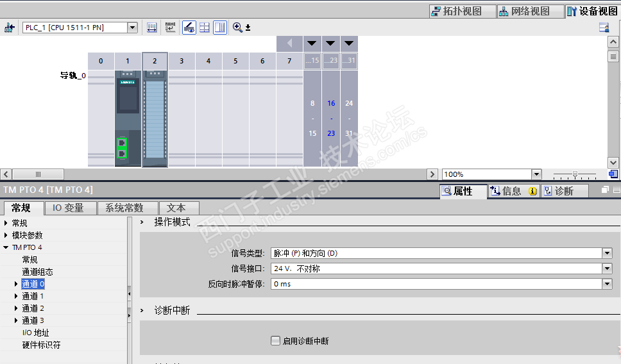Click rack slot header 3
This screenshot has width=621, height=364.
tap(182, 61)
